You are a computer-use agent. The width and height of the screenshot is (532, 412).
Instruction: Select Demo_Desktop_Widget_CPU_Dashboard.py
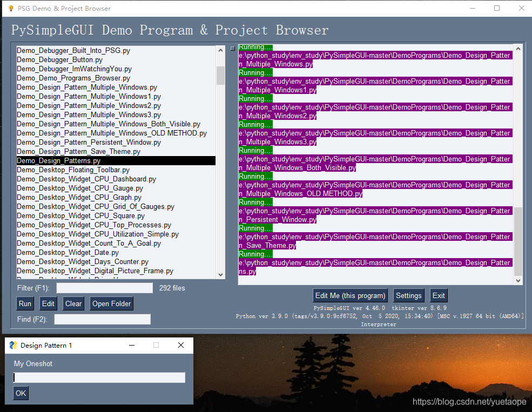116,179
